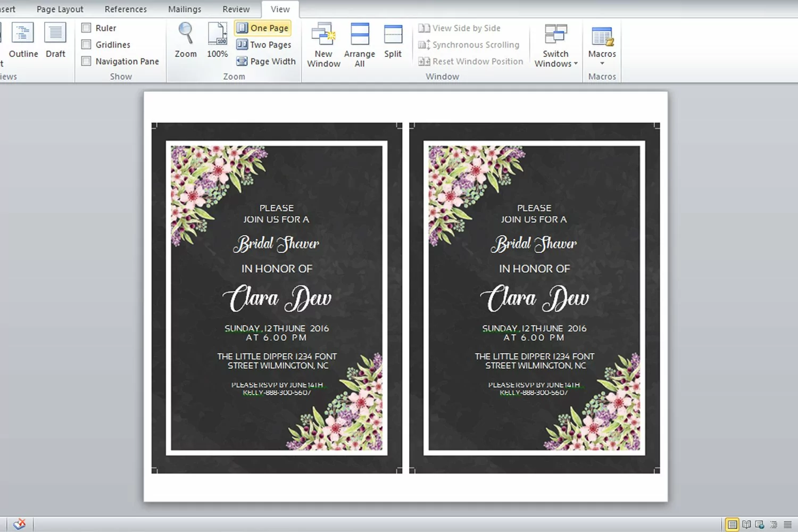This screenshot has height=532, width=798.
Task: Enable the Navigation Pane checkbox
Action: tap(86, 61)
